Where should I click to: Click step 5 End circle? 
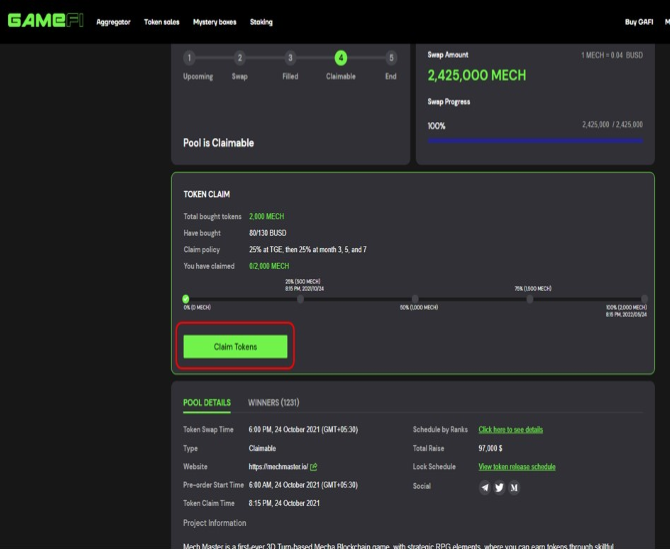click(x=391, y=58)
